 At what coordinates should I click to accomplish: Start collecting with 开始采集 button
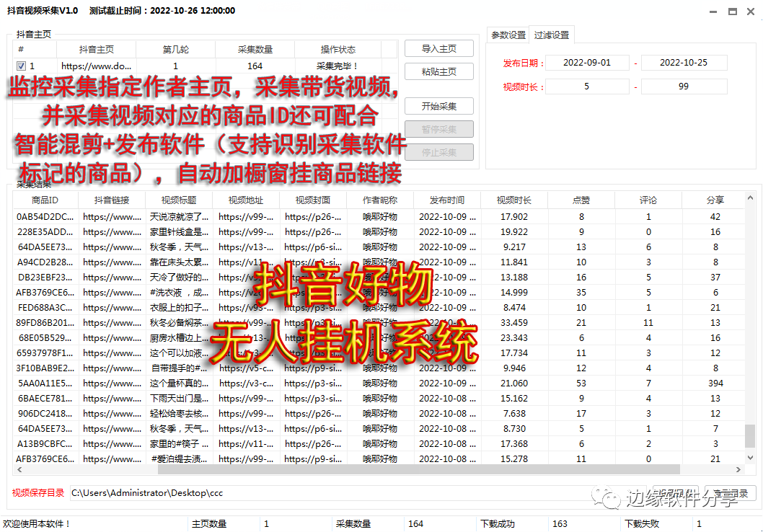click(x=439, y=106)
